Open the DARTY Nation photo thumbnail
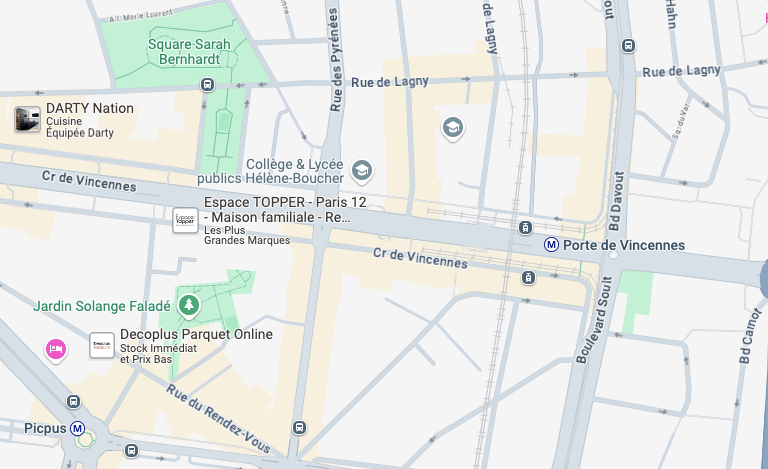768x469 pixels. point(27,119)
